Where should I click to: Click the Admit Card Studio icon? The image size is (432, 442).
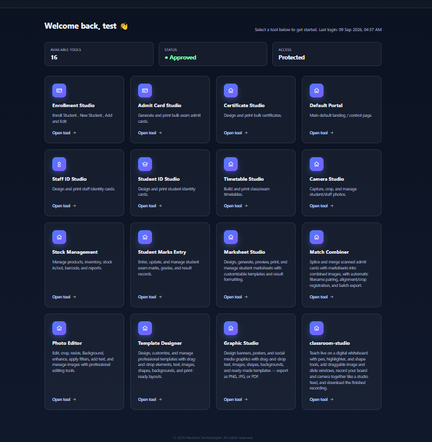[x=145, y=91]
